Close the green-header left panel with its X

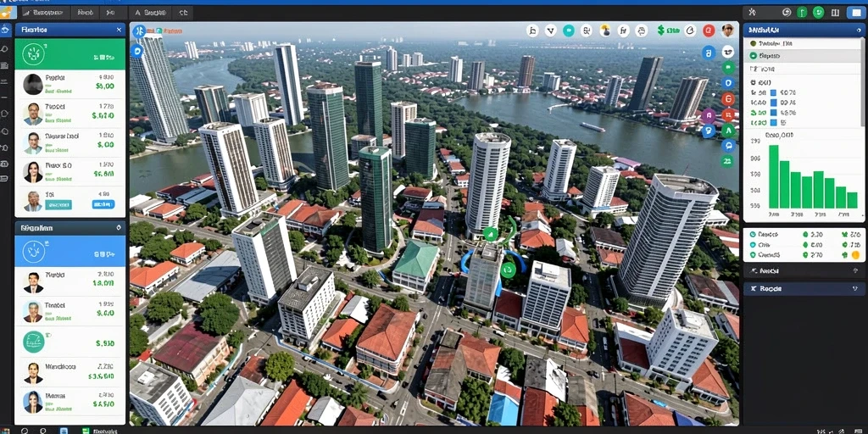tap(119, 30)
